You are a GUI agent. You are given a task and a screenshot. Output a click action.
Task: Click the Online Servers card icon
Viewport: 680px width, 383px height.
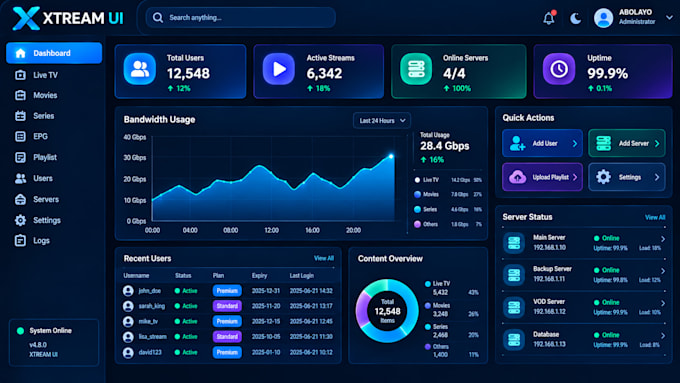click(x=416, y=69)
